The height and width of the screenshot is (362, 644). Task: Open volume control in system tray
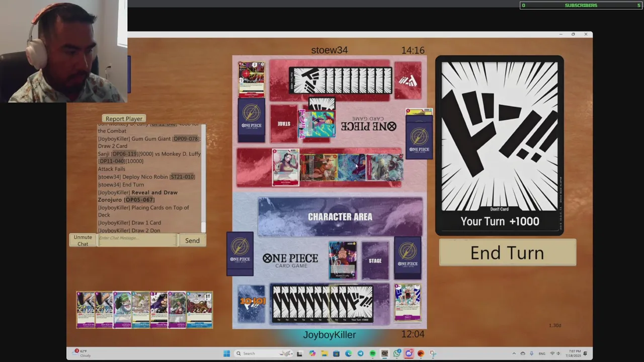click(558, 353)
